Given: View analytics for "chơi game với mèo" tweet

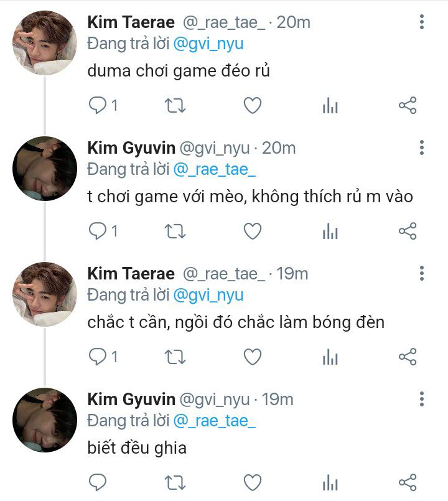Looking at the screenshot, I should 330,232.
